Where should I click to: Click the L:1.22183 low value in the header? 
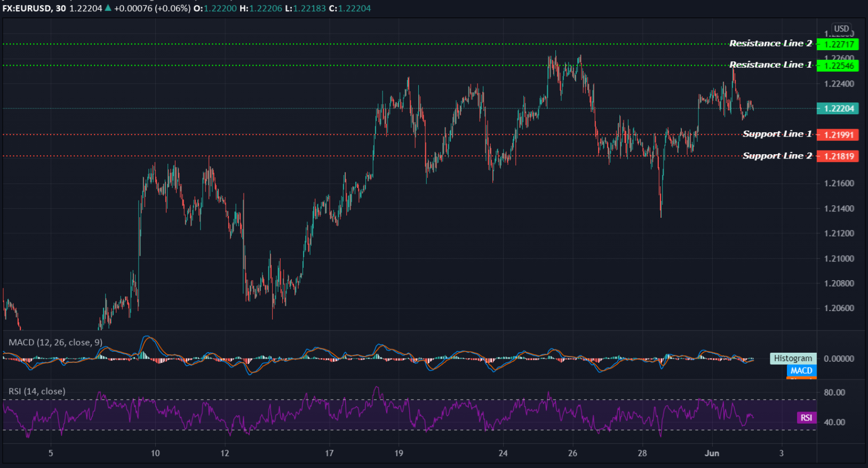point(306,9)
